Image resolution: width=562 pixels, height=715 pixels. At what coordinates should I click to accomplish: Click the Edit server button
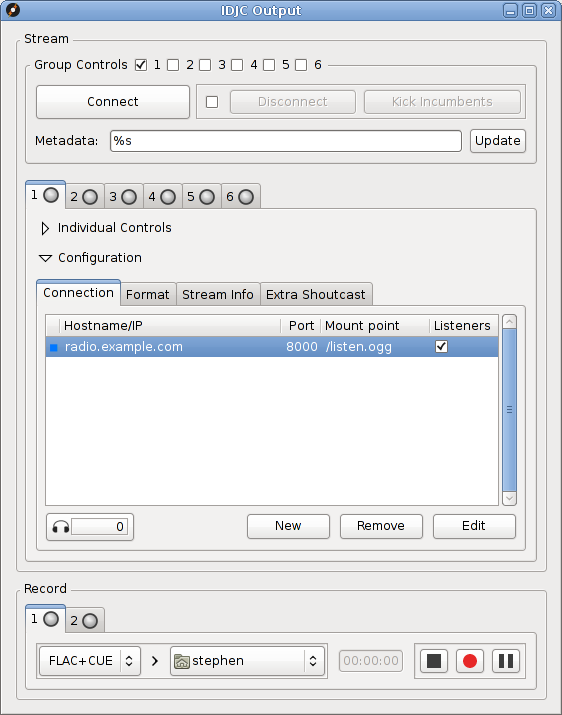pyautogui.click(x=474, y=526)
